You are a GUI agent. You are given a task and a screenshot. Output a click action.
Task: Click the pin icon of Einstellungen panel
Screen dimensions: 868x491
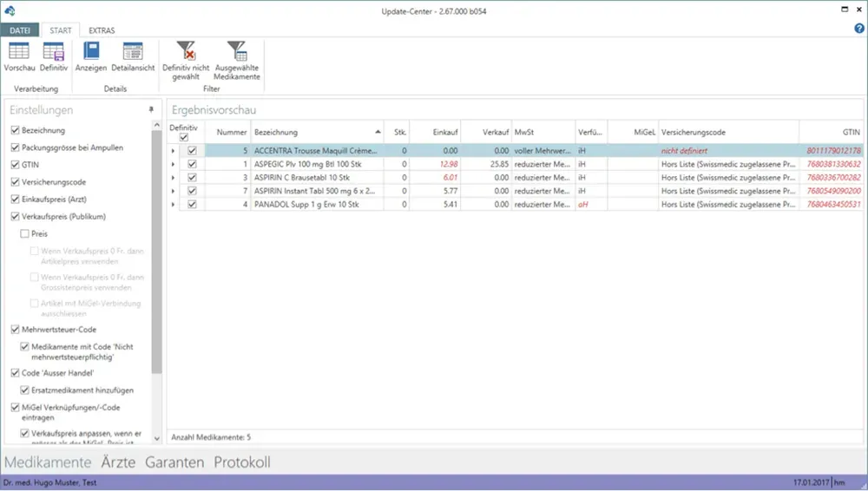tap(151, 109)
